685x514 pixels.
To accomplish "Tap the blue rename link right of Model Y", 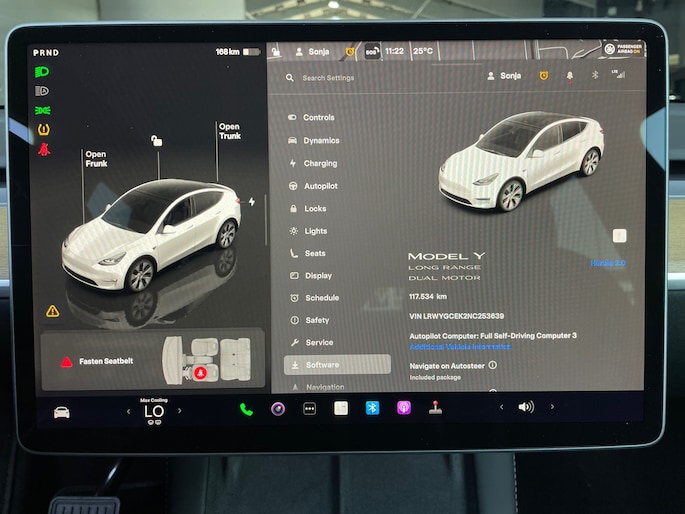I will 608,263.
